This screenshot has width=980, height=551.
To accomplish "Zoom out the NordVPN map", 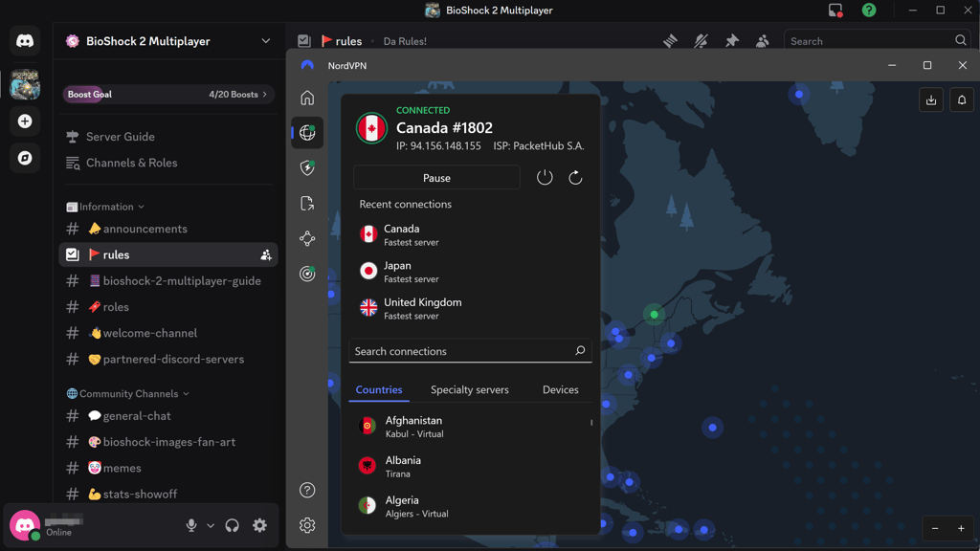I will 935,528.
